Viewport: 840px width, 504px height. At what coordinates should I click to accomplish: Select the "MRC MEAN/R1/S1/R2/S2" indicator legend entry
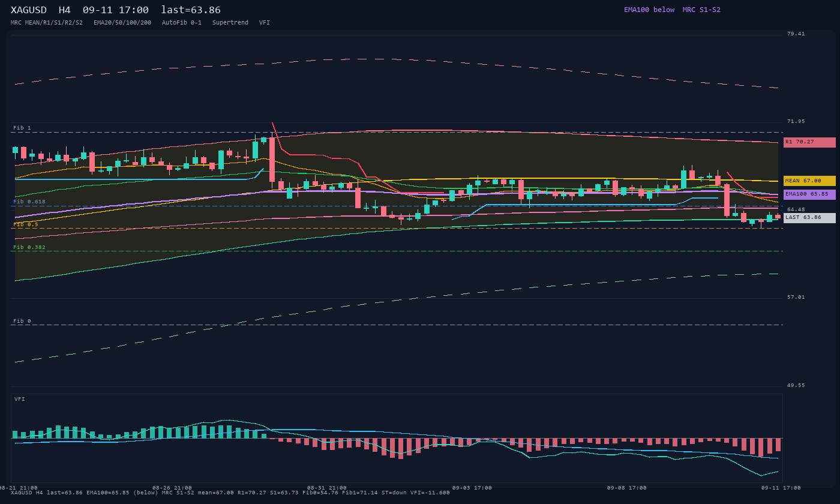(47, 23)
